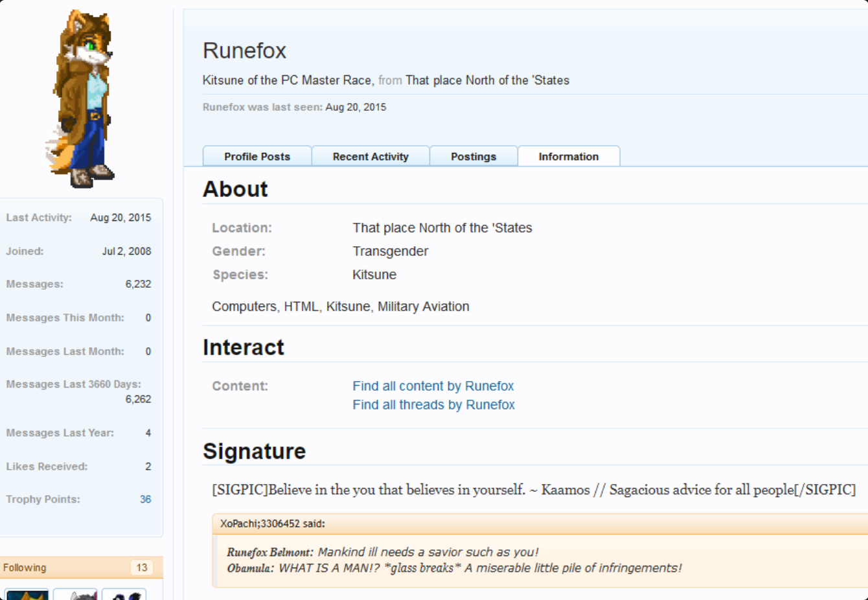Click the Messages Last Year value 4
The height and width of the screenshot is (600, 868).
(148, 433)
